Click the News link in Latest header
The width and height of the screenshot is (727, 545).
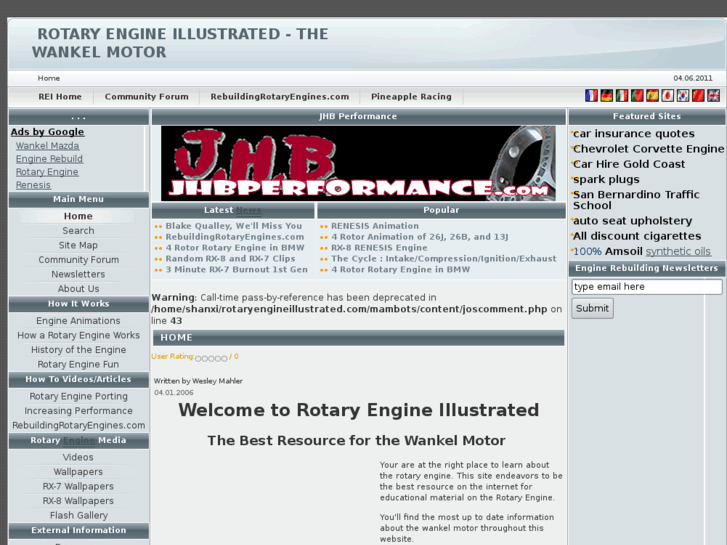(248, 210)
